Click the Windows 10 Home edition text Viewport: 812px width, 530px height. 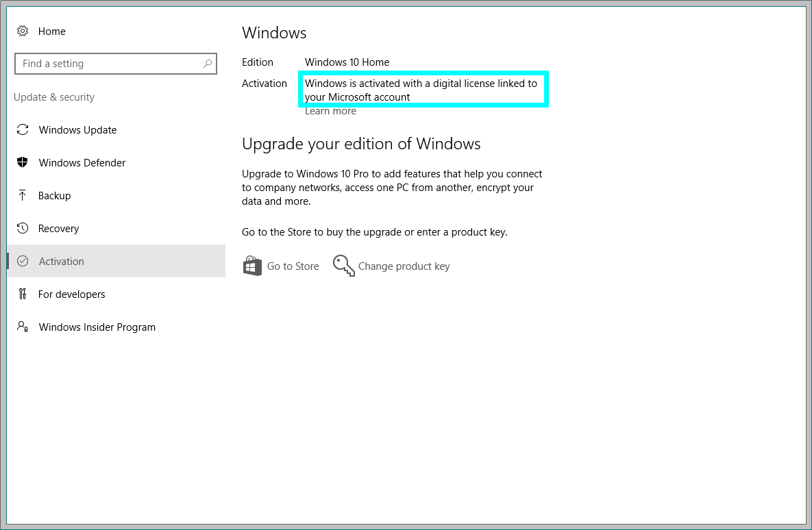tap(347, 62)
